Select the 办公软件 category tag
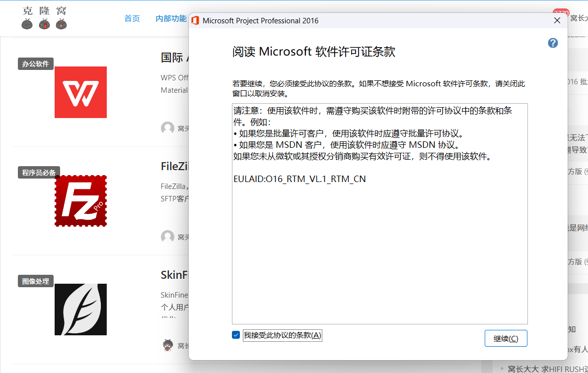Screen dimensions: 588x373 (36, 63)
